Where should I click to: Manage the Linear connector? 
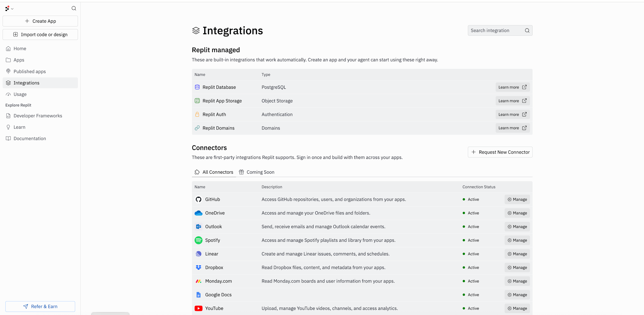[x=517, y=254]
